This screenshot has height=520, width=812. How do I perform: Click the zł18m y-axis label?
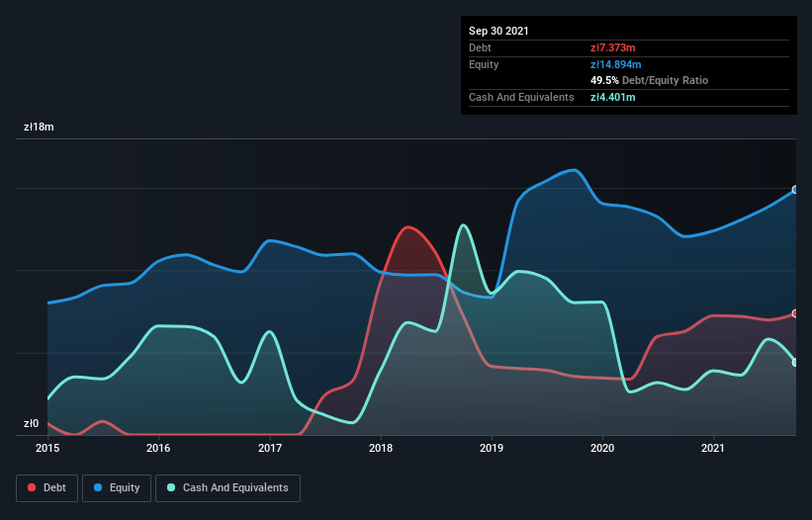pyautogui.click(x=39, y=127)
